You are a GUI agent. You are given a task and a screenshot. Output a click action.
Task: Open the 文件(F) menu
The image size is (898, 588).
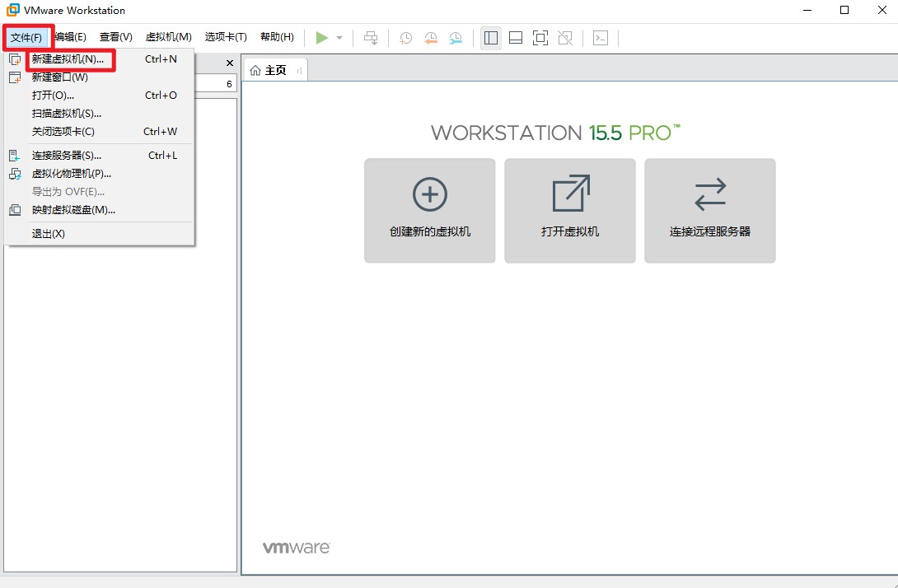tap(26, 37)
